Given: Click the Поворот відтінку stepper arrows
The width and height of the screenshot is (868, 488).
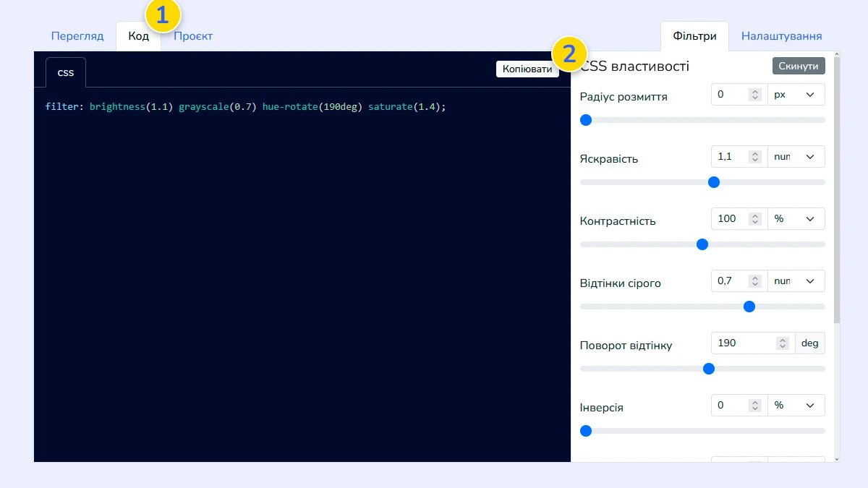Looking at the screenshot, I should tap(783, 343).
